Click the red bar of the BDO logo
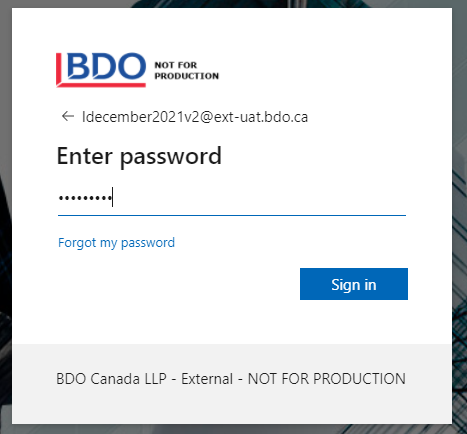Screen dimensions: 467x434 pyautogui.click(x=59, y=68)
